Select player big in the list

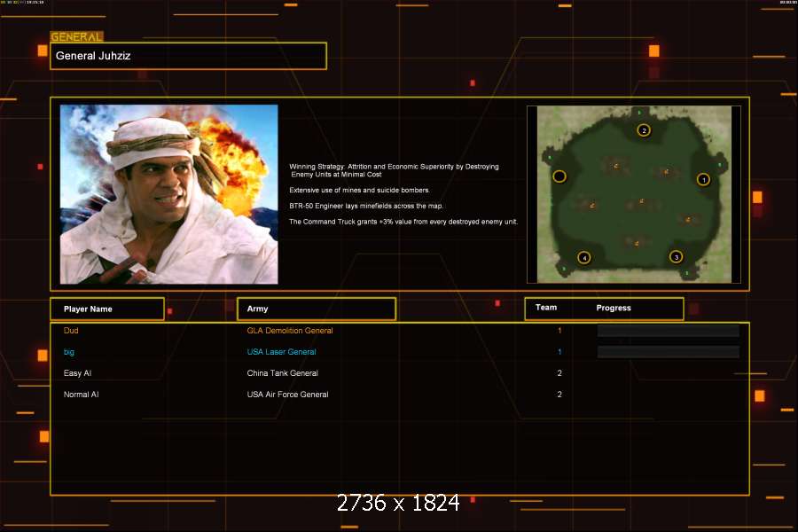(69, 352)
